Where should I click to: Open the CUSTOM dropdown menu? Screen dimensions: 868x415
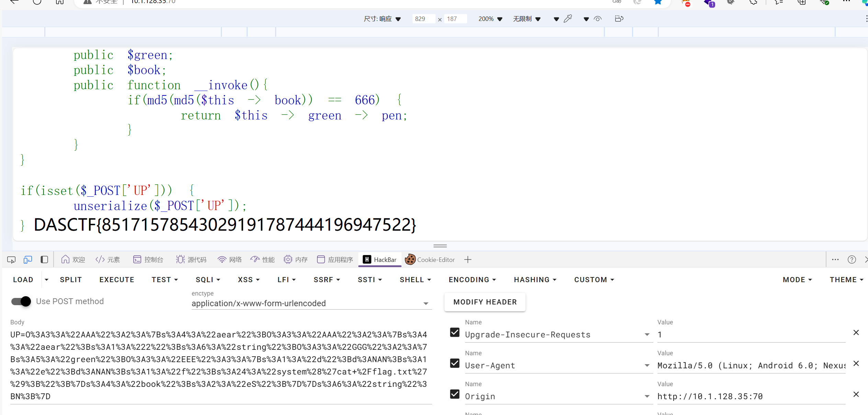[x=594, y=280]
